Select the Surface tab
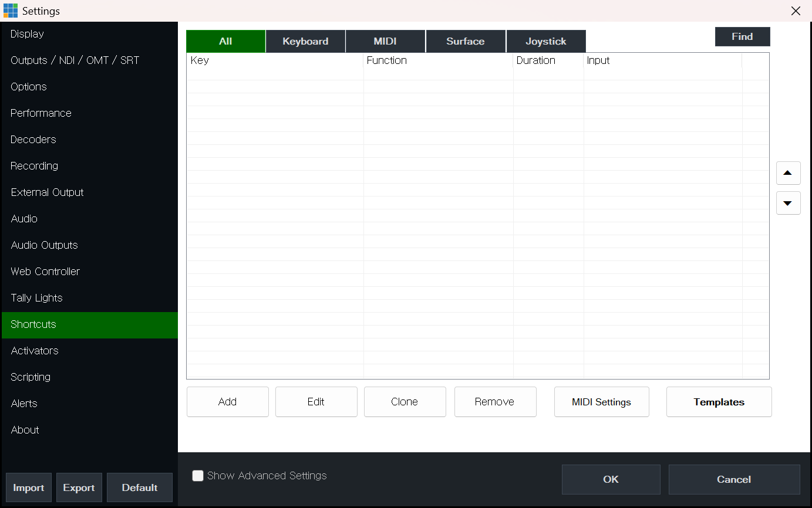 (466, 41)
